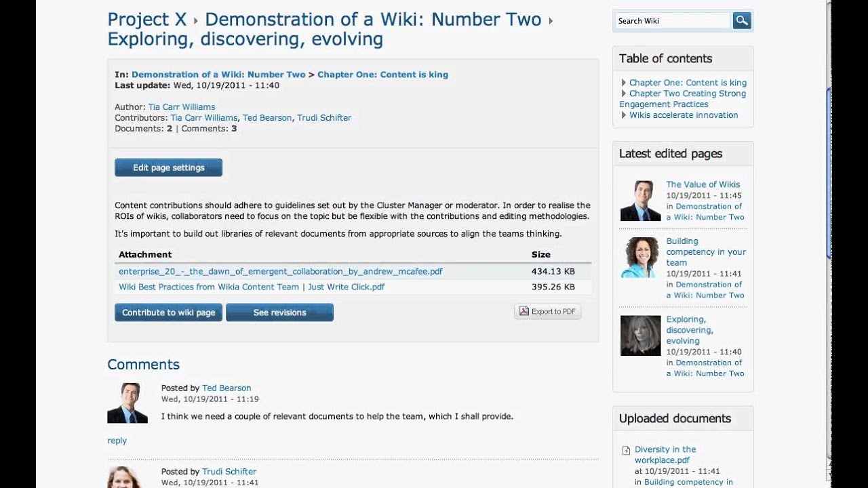Open the enterprise_20 mcafee PDF attachment
The image size is (868, 488).
[281, 271]
